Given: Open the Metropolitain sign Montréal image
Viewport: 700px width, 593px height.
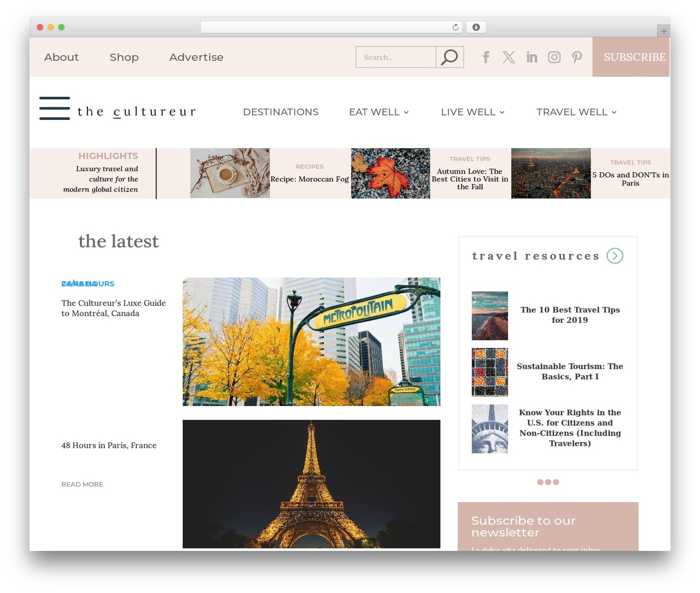Looking at the screenshot, I should coord(311,342).
